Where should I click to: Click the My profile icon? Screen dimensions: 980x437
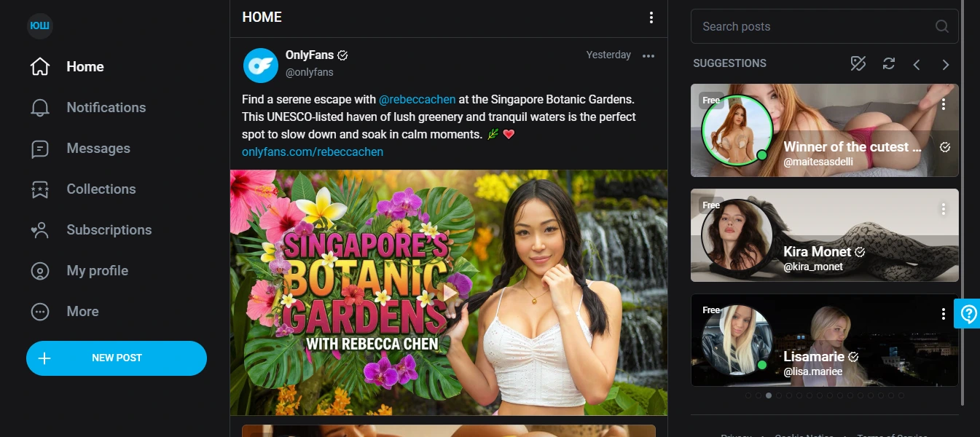(x=40, y=271)
